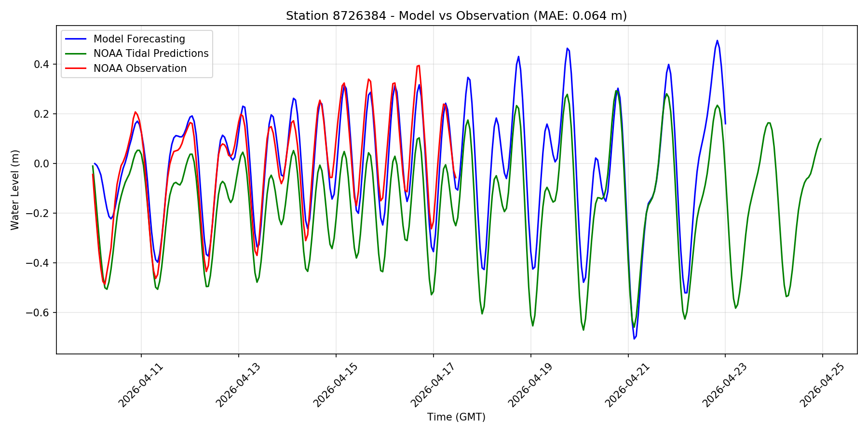Select the 'Model Forecasting' legend label
The width and height of the screenshot is (868, 434).
point(139,39)
